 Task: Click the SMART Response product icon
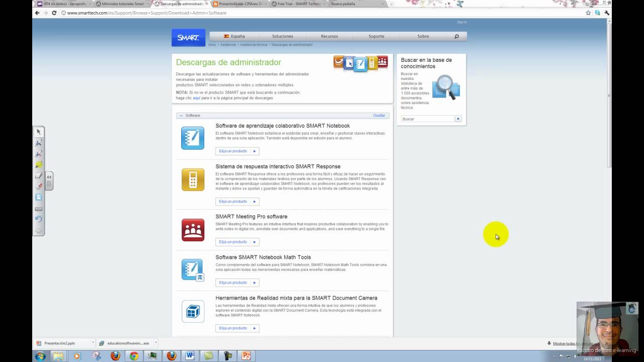click(193, 179)
